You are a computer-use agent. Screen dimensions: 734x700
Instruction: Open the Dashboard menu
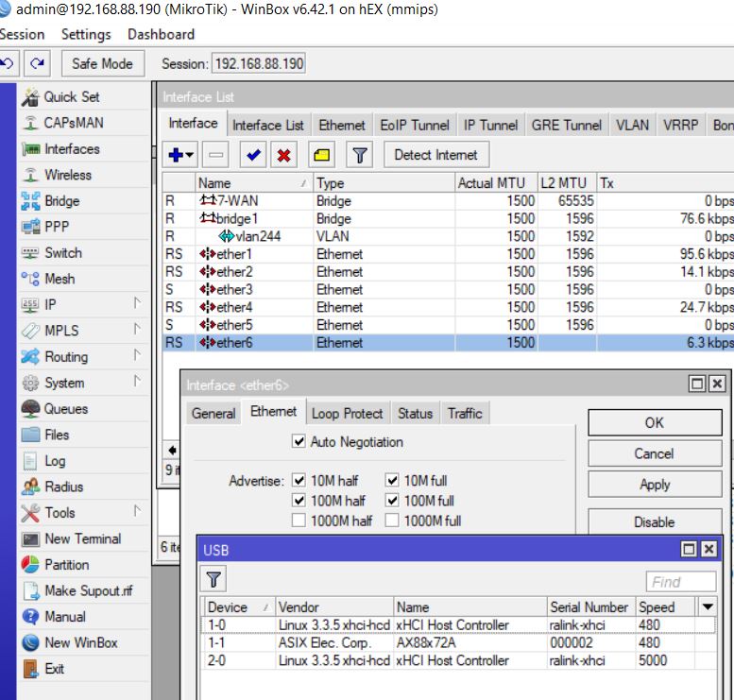pos(161,34)
